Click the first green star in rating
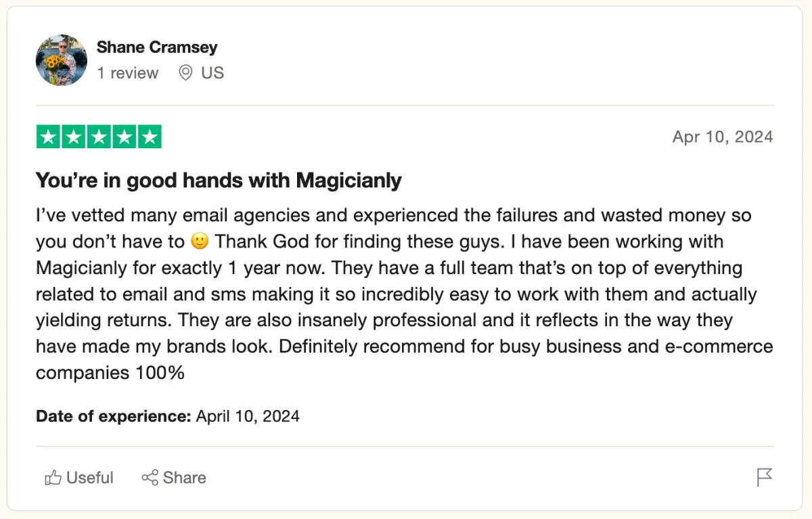812x519 pixels. (48, 137)
